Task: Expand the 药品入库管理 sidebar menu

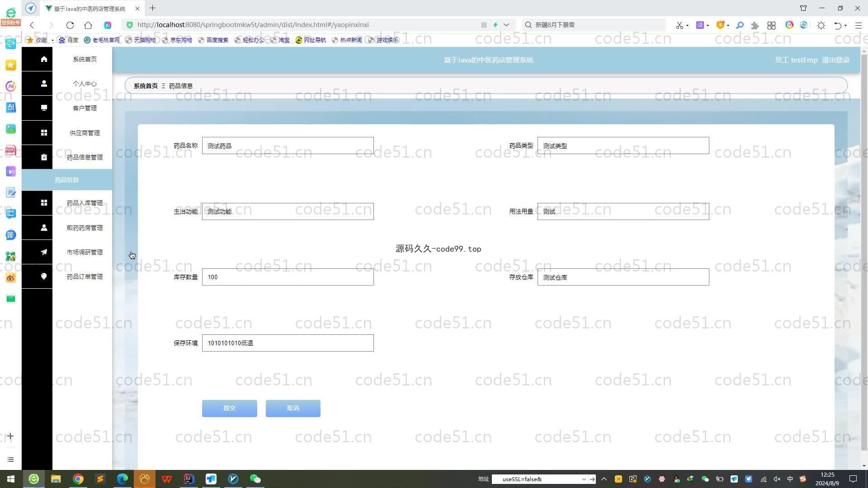Action: click(85, 203)
